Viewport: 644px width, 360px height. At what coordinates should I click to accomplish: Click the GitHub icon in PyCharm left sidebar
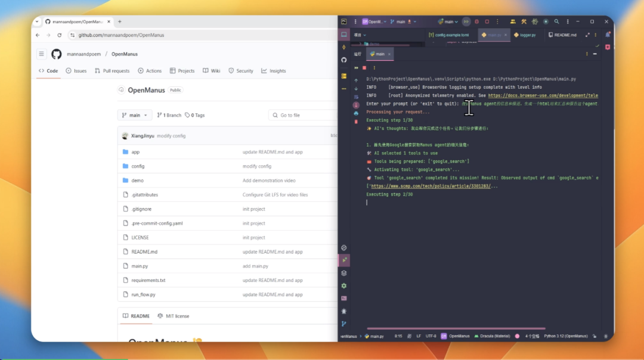344,60
